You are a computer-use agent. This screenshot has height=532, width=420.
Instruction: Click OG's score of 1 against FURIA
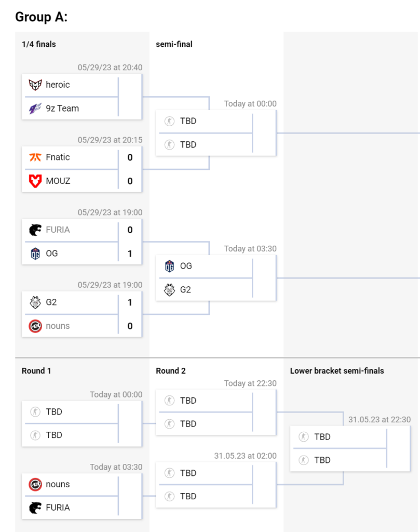point(130,254)
